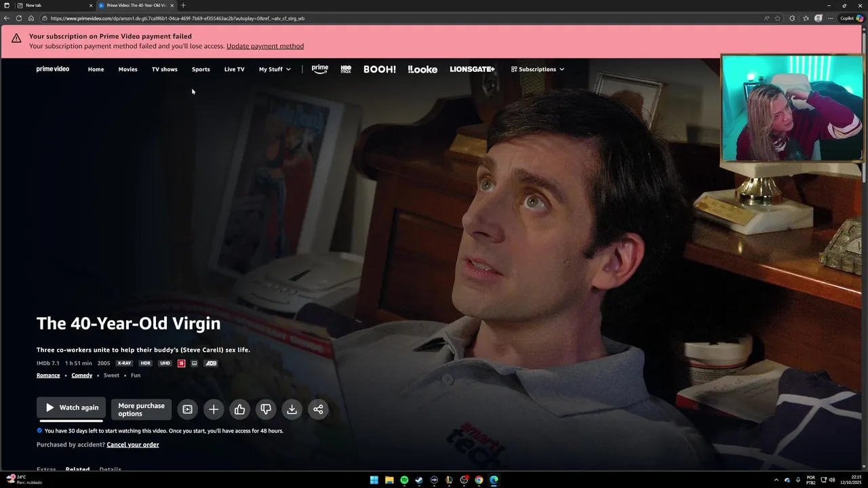Image resolution: width=868 pixels, height=488 pixels.
Task: Open the BOOH! channel logo
Action: [380, 69]
